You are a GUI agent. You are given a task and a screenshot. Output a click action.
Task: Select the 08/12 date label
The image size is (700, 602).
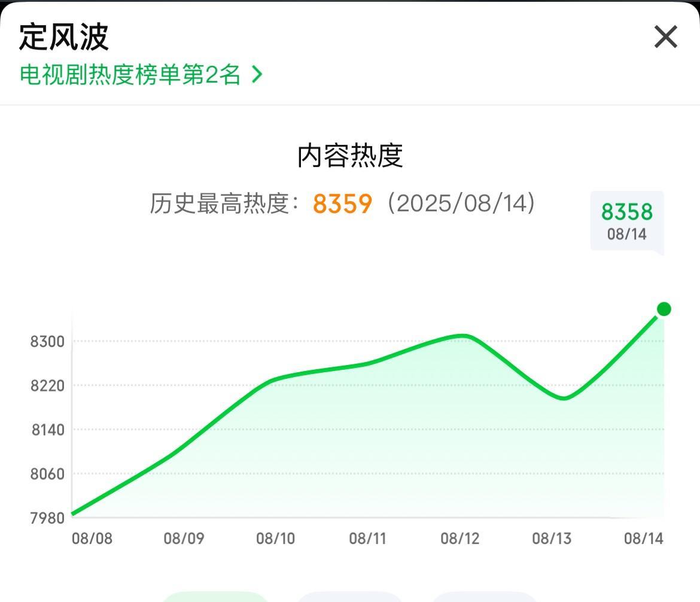pos(460,539)
